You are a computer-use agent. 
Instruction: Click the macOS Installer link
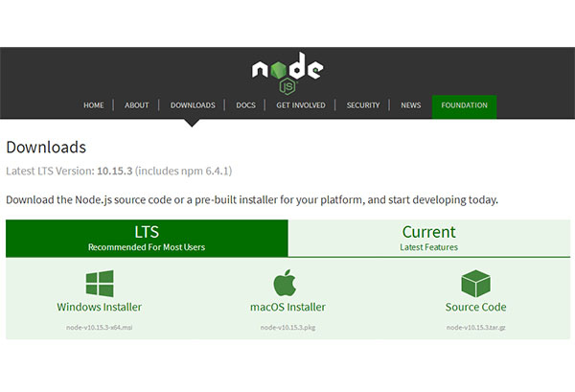click(x=287, y=307)
